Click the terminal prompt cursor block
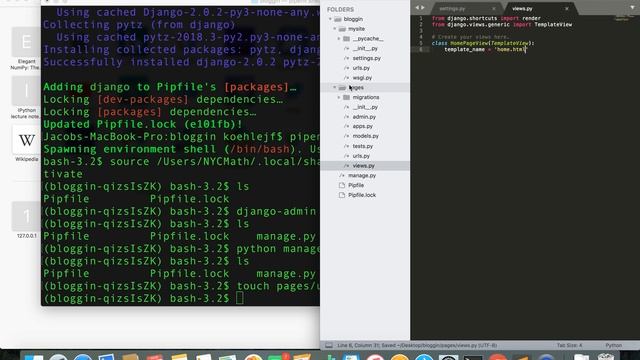Viewport: 640px width, 360px height. [x=240, y=298]
